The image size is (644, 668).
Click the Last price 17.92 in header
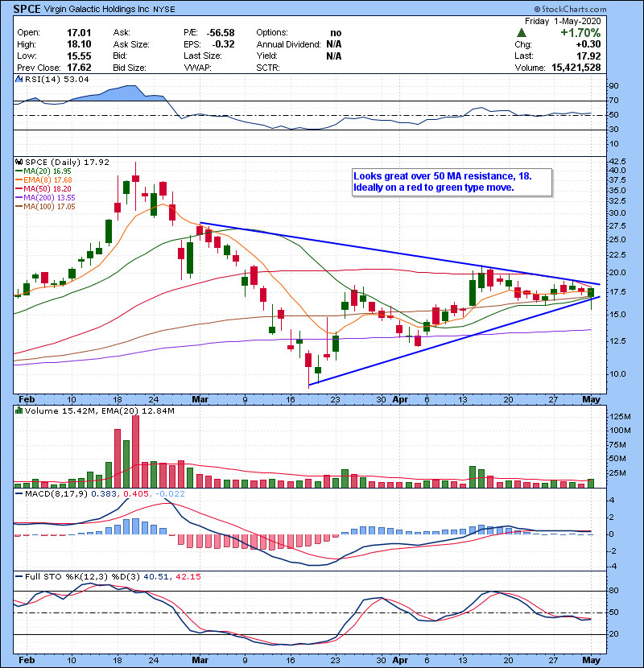click(x=588, y=56)
